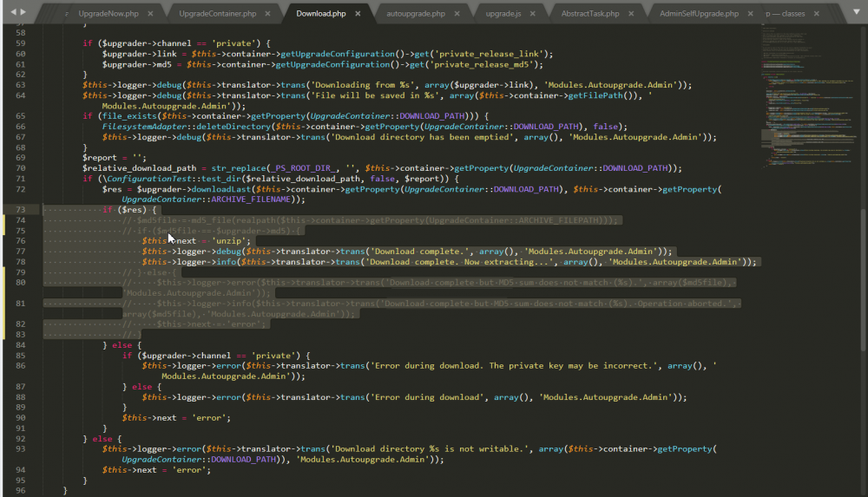868x497 pixels.
Task: Click the vertical scrollbar thumb
Action: pos(861,278)
